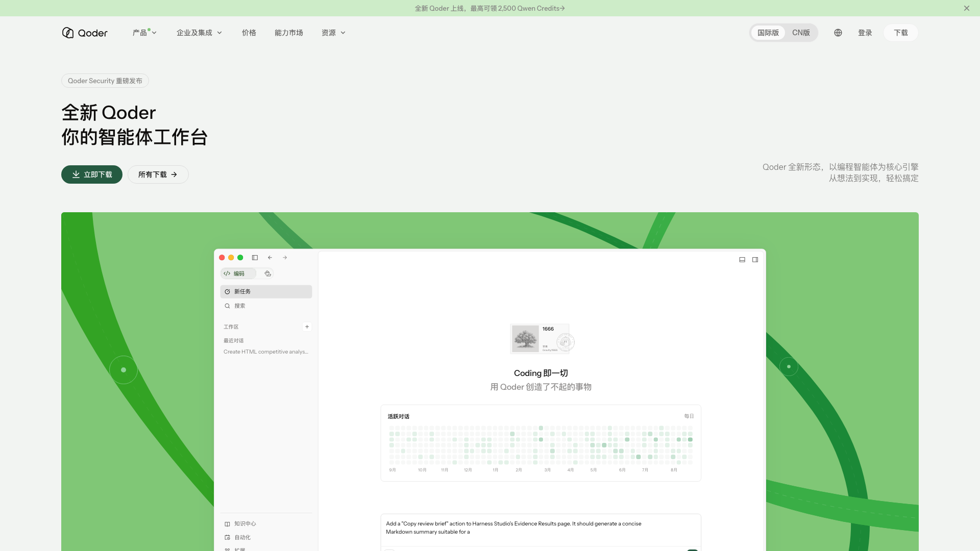Image resolution: width=980 pixels, height=551 pixels.
Task: Open the globe language selector
Action: click(838, 33)
